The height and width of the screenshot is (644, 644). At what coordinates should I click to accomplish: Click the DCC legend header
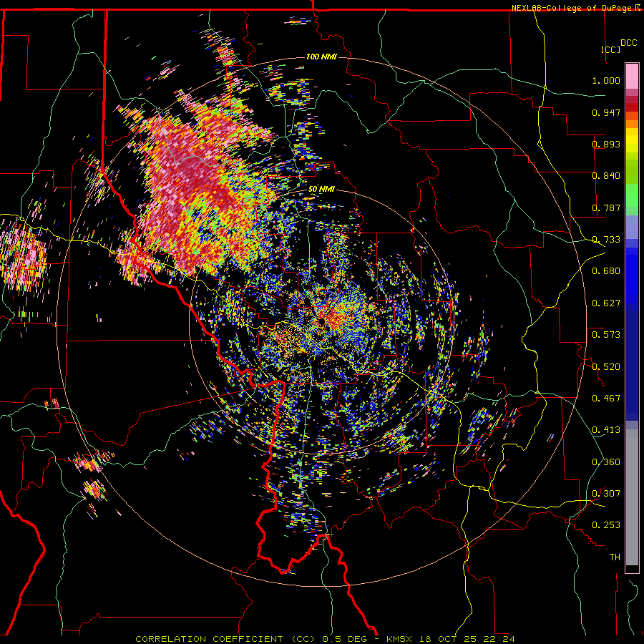(628, 43)
